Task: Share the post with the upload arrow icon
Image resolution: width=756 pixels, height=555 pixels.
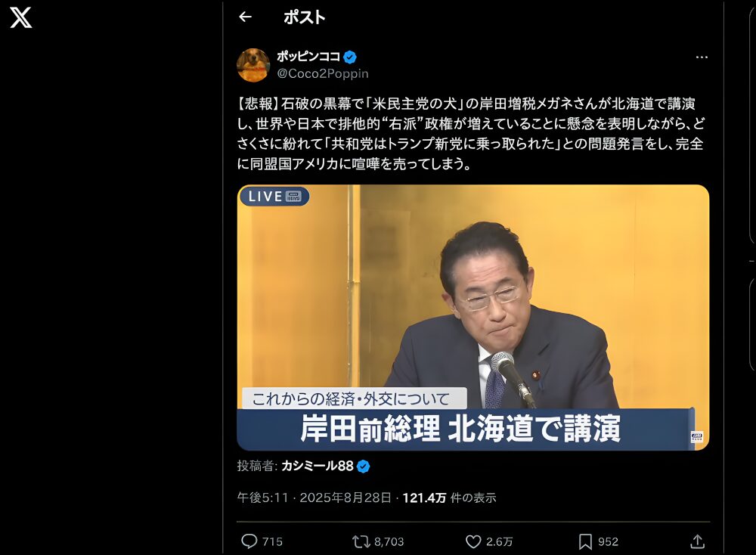Action: tap(697, 541)
